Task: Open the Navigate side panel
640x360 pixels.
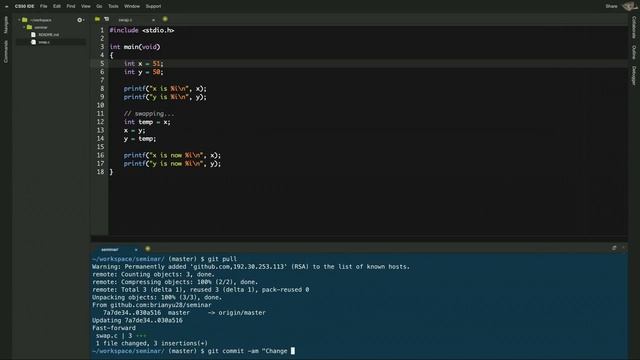Action: click(6, 25)
